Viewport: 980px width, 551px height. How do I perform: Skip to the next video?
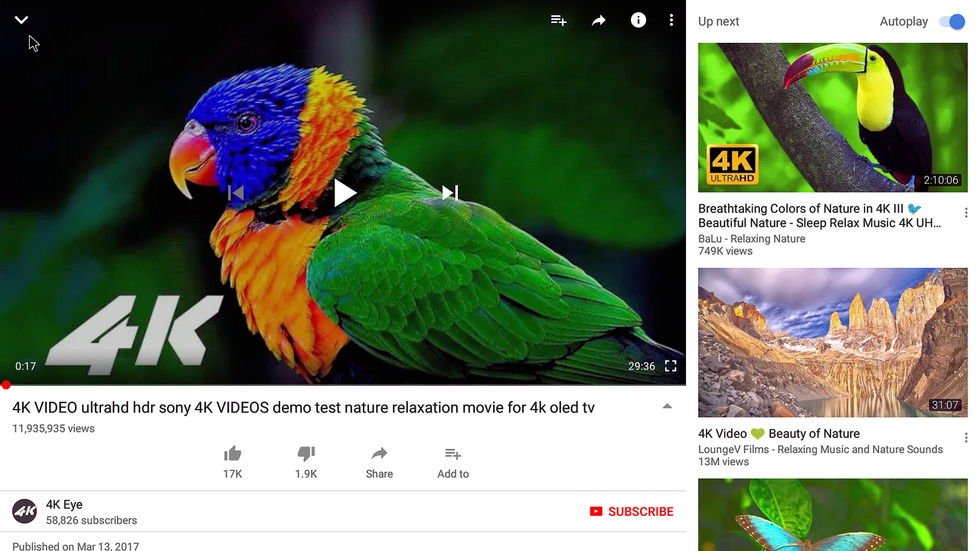pos(450,193)
